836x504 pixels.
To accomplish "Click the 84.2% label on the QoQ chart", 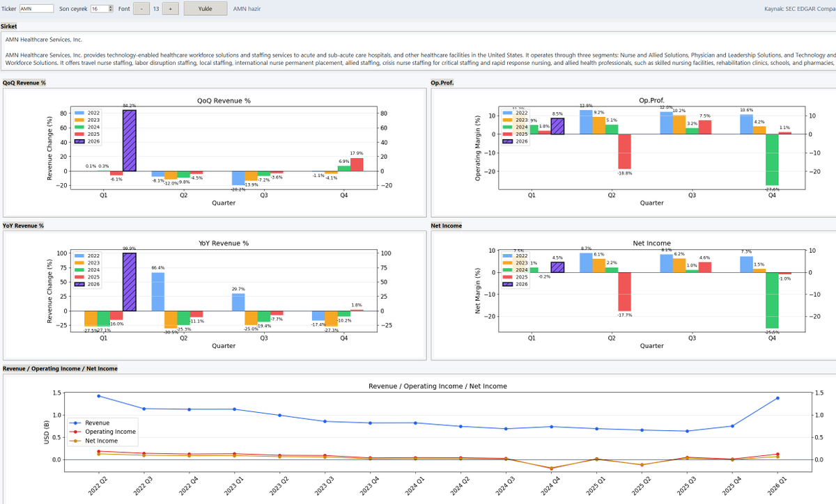I will coord(129,106).
